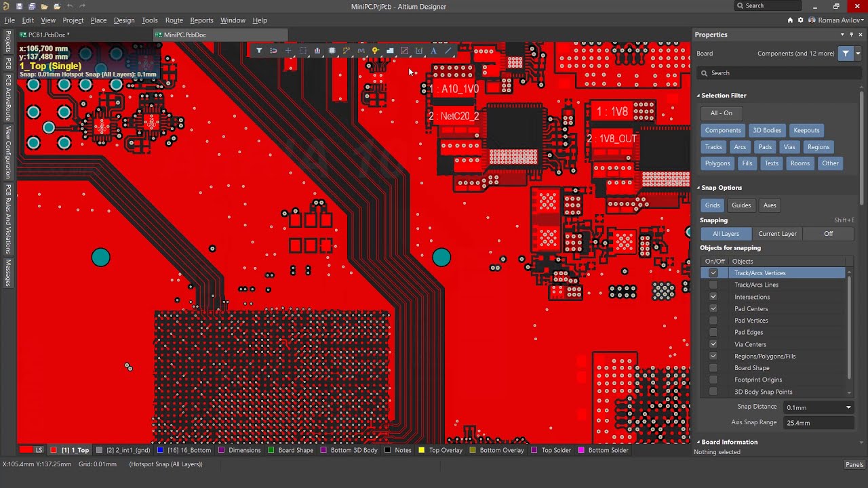Toggle the Components filter button
Viewport: 868px width, 488px height.
pyautogui.click(x=723, y=130)
